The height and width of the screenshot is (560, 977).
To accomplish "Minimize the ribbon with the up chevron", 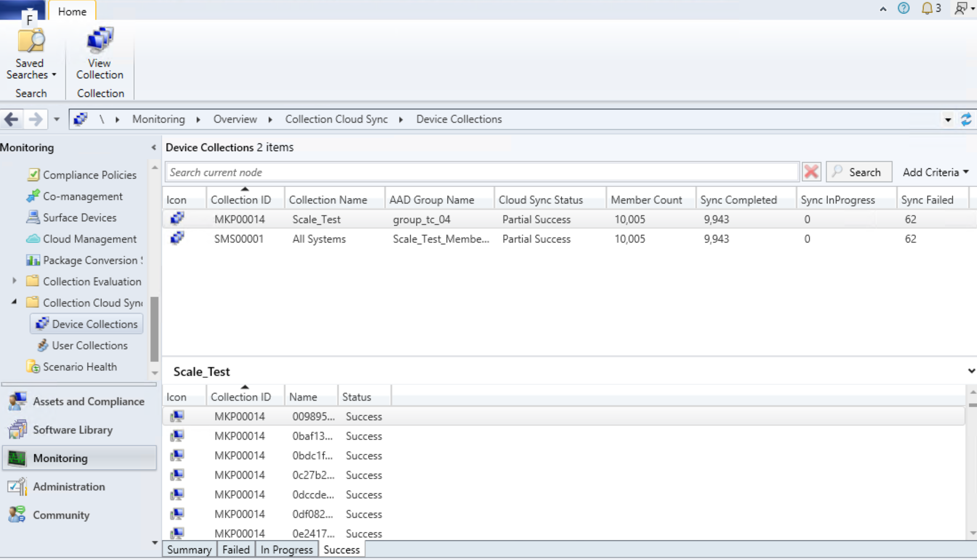I will coord(883,9).
